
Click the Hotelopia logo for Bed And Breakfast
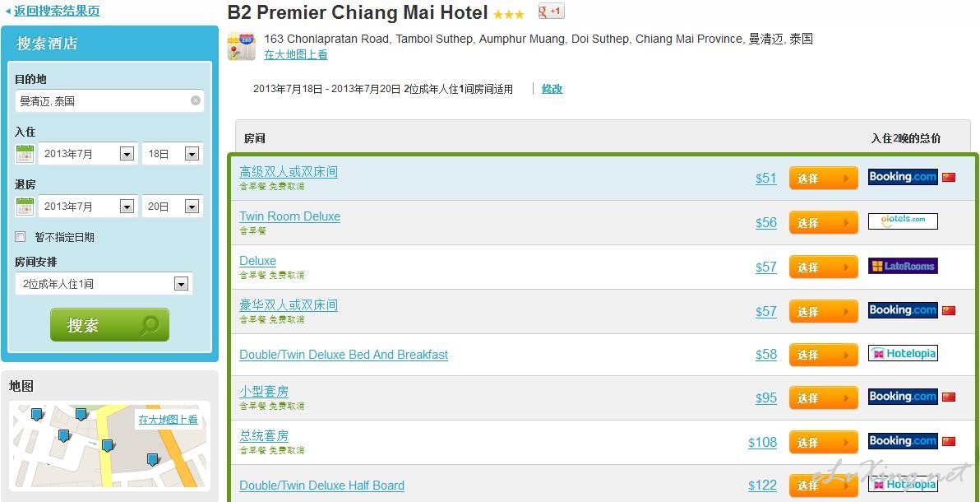[x=903, y=354]
